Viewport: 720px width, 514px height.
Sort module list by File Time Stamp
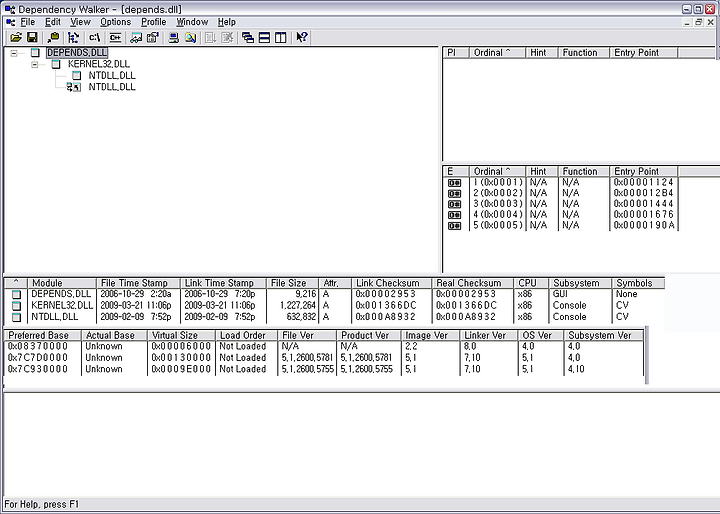tap(138, 283)
